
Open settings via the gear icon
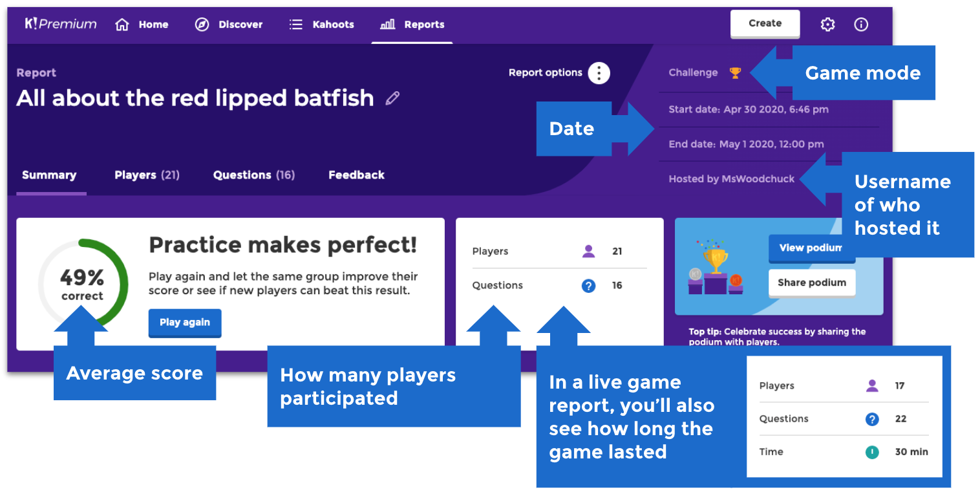click(x=827, y=25)
